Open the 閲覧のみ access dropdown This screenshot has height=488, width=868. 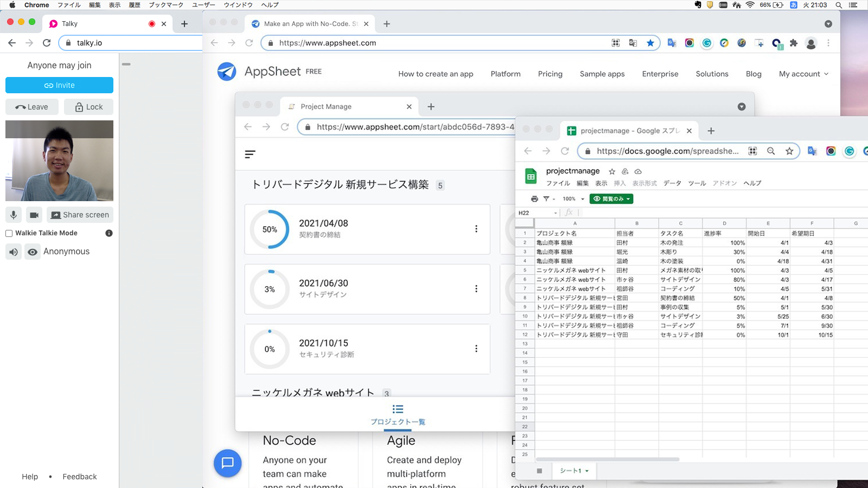(611, 198)
